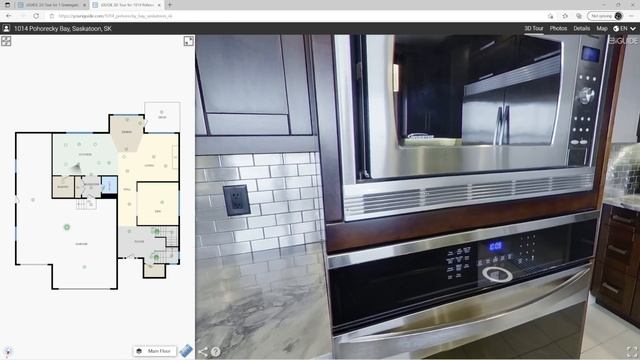The width and height of the screenshot is (640, 360).
Task: Click the agent profile icon beside the address
Action: click(x=6, y=29)
